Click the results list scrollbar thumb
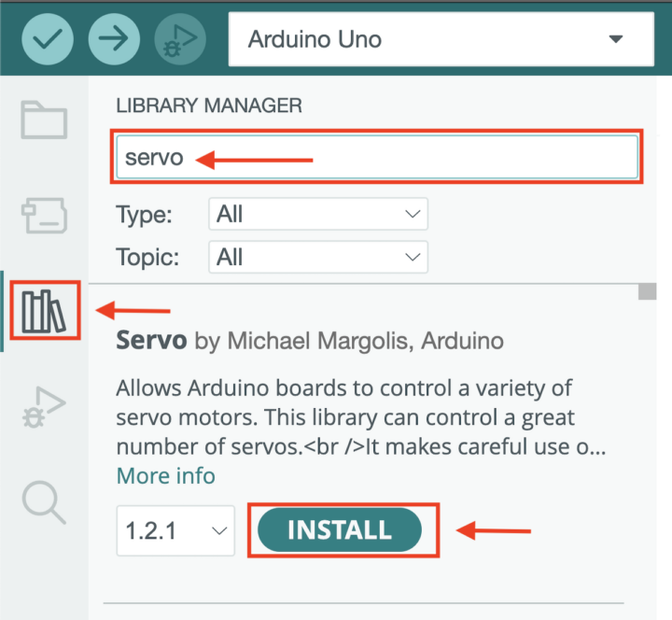 click(647, 291)
